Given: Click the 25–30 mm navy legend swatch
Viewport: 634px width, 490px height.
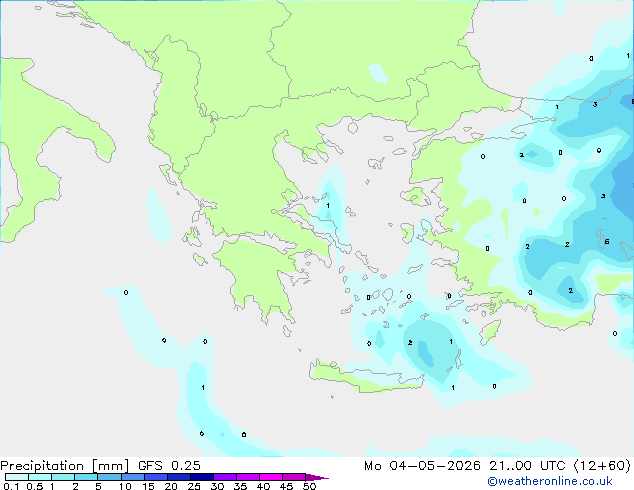Looking at the screenshot, I should 201,477.
